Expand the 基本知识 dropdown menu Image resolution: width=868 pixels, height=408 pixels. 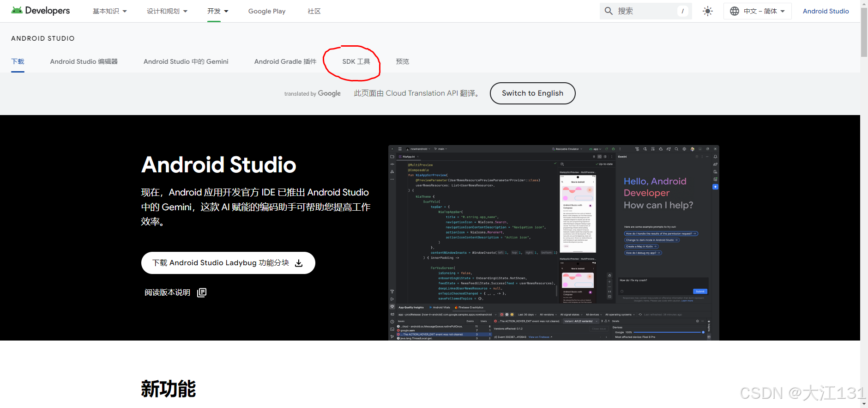[x=110, y=11]
